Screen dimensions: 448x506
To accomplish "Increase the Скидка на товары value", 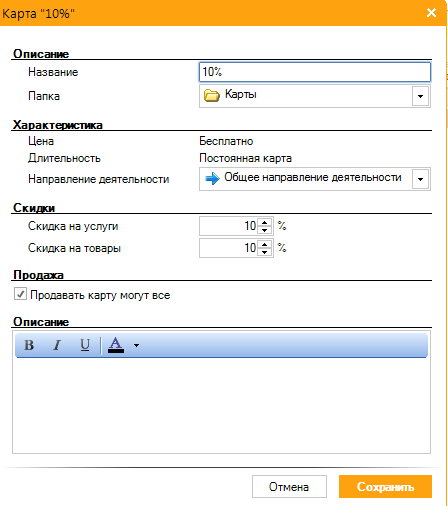I will coord(265,244).
